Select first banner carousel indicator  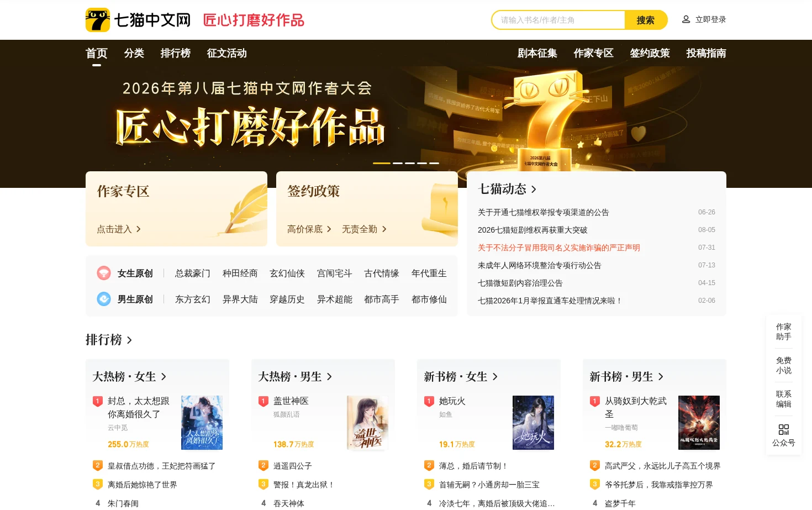(x=382, y=163)
